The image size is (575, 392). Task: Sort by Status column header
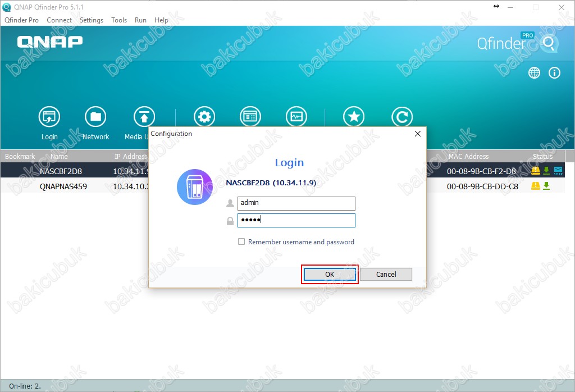(542, 156)
